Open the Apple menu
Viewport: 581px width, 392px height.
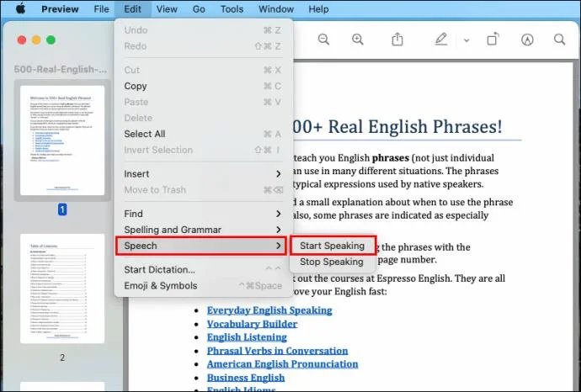pyautogui.click(x=21, y=8)
